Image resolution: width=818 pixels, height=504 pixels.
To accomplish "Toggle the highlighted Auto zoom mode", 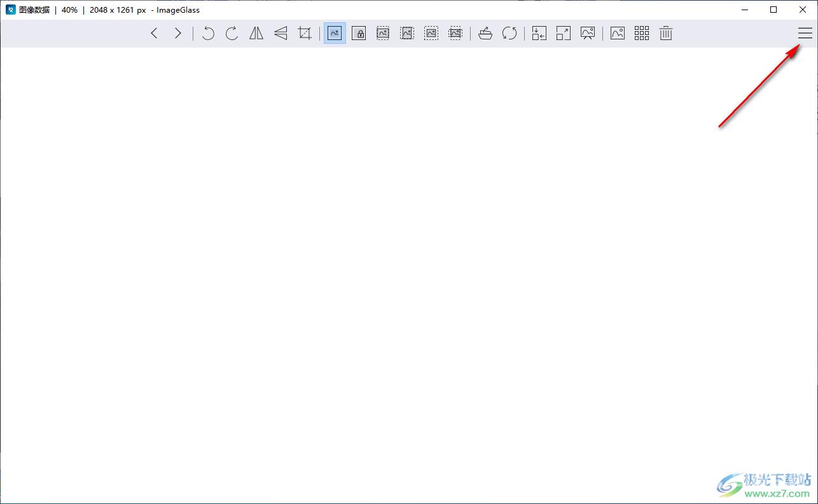I will click(335, 34).
